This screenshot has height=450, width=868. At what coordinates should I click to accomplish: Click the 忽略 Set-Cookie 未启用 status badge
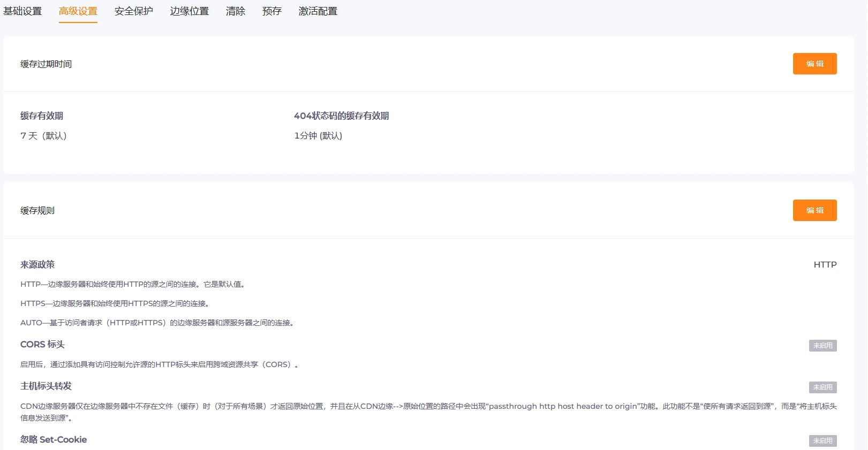822,441
